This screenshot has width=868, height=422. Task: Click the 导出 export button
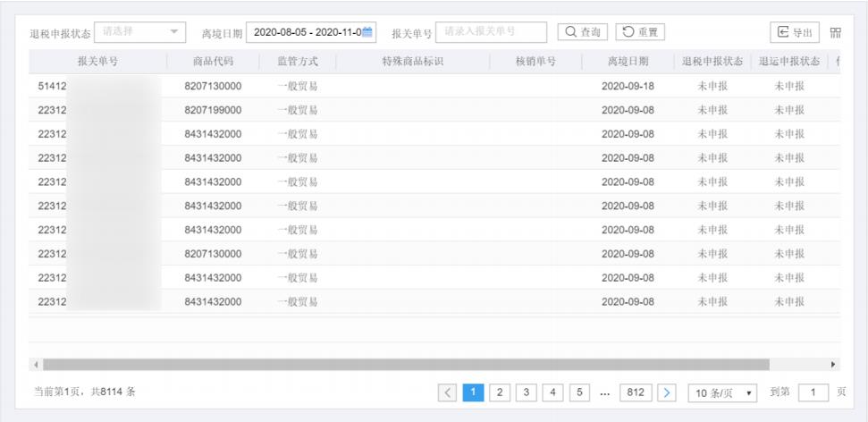coord(795,33)
